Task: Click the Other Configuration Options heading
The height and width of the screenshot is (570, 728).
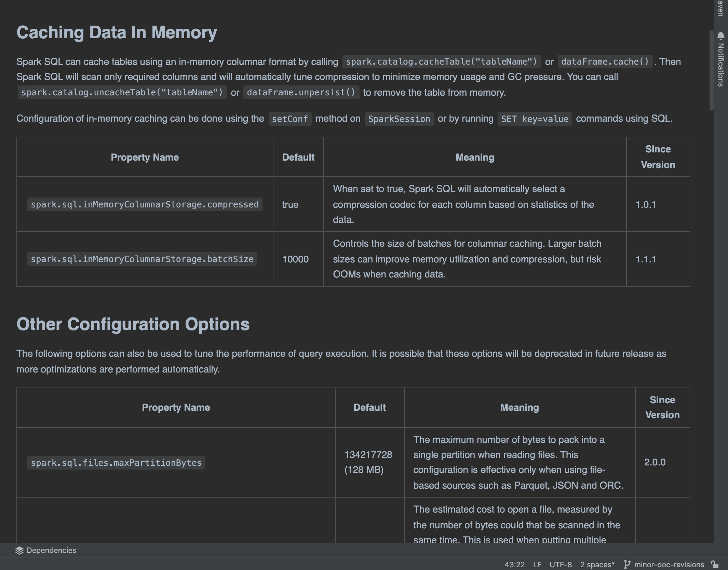Action: 133,324
